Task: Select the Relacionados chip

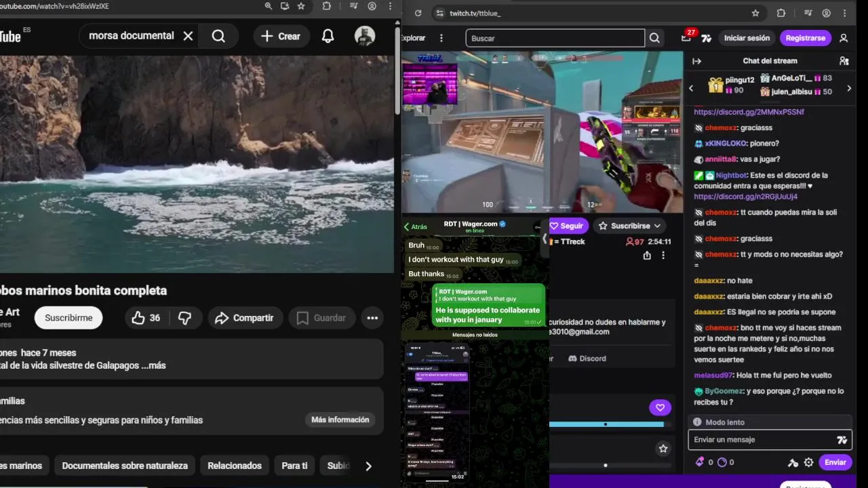Action: point(235,466)
